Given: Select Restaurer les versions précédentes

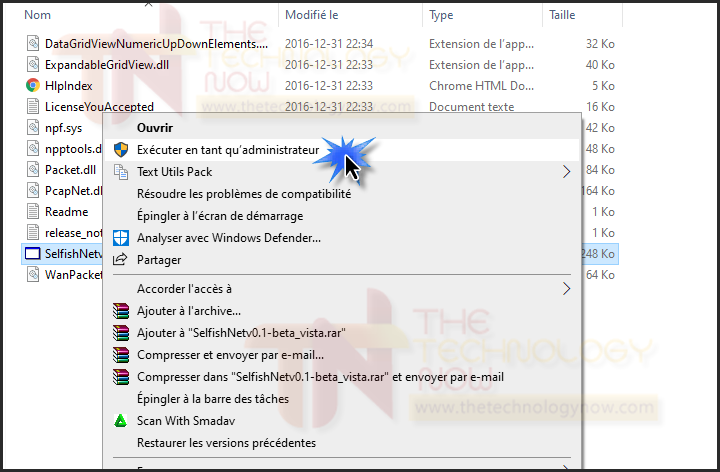Looking at the screenshot, I should pyautogui.click(x=226, y=443).
